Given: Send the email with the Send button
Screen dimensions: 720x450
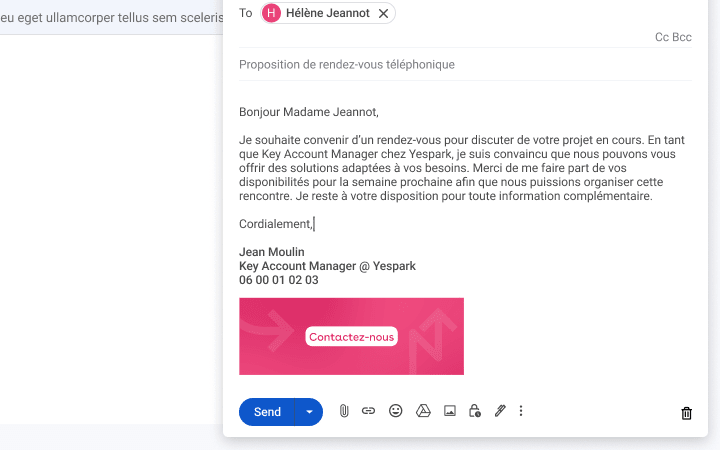Looking at the screenshot, I should tap(267, 412).
